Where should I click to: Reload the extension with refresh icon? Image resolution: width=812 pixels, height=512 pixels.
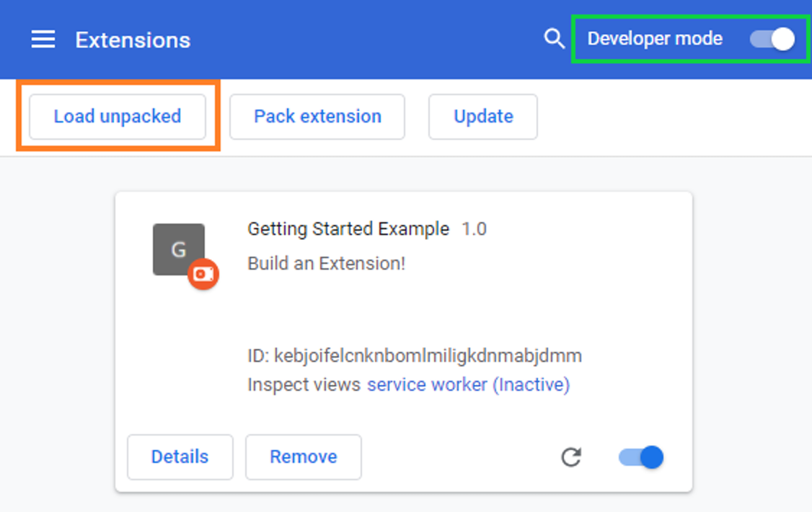pos(571,457)
